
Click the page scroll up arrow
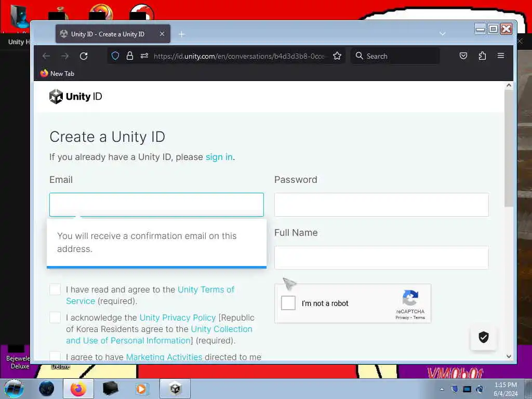click(509, 86)
